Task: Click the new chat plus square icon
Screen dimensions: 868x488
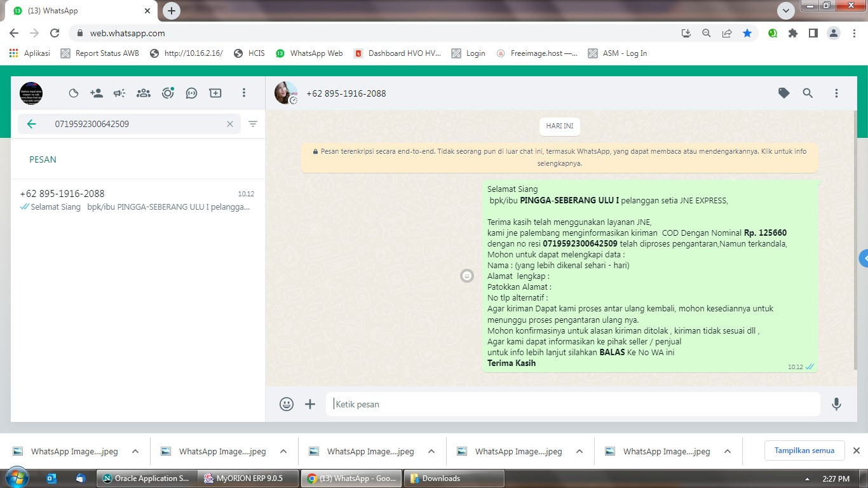Action: coord(215,93)
